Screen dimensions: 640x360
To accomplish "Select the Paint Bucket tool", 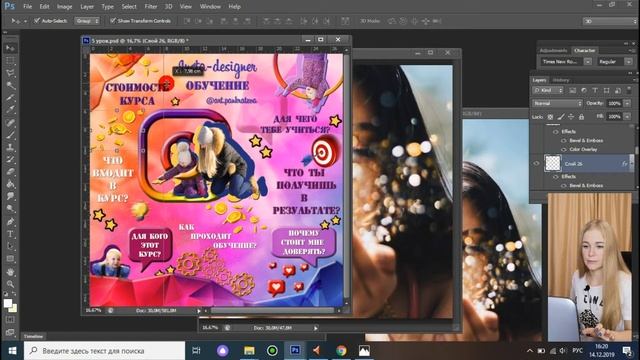I will (x=10, y=184).
